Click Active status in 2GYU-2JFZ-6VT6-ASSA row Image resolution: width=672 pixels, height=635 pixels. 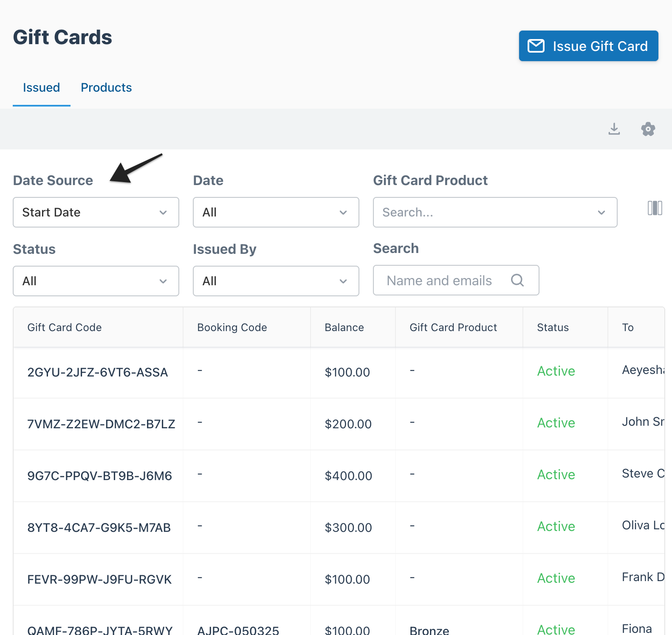coord(556,371)
